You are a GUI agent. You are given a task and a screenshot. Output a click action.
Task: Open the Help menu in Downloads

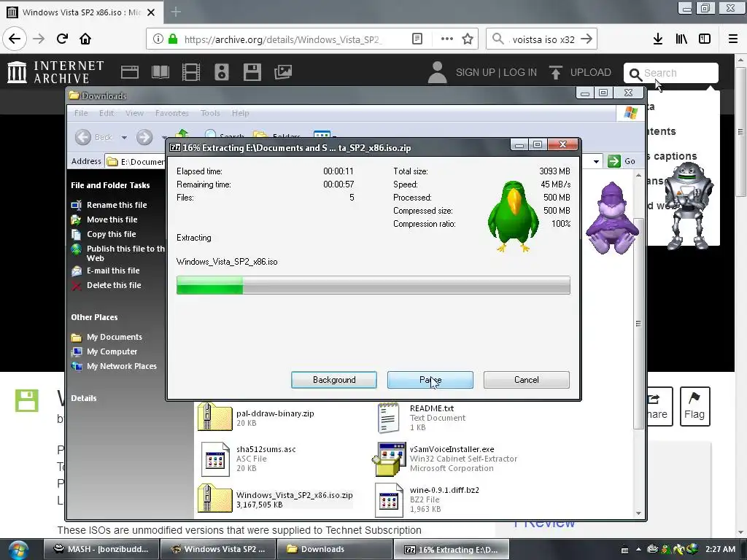pyautogui.click(x=241, y=113)
